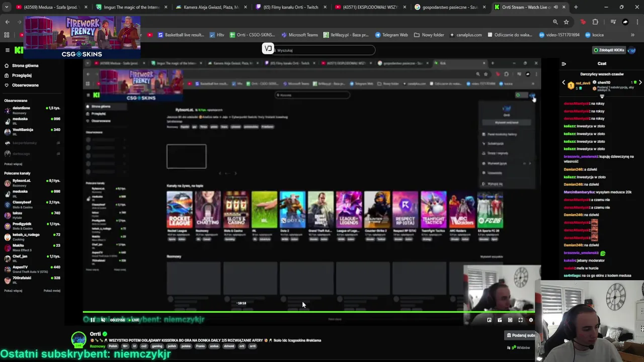This screenshot has width=644, height=362.
Task: Open the Chrome extensions puzzle icon
Action: (596, 22)
